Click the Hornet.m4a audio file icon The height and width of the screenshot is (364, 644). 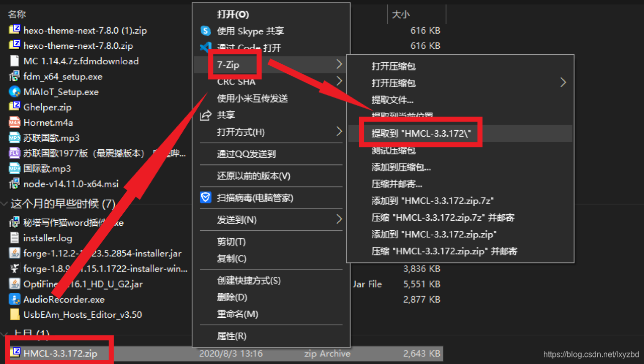[x=15, y=123]
